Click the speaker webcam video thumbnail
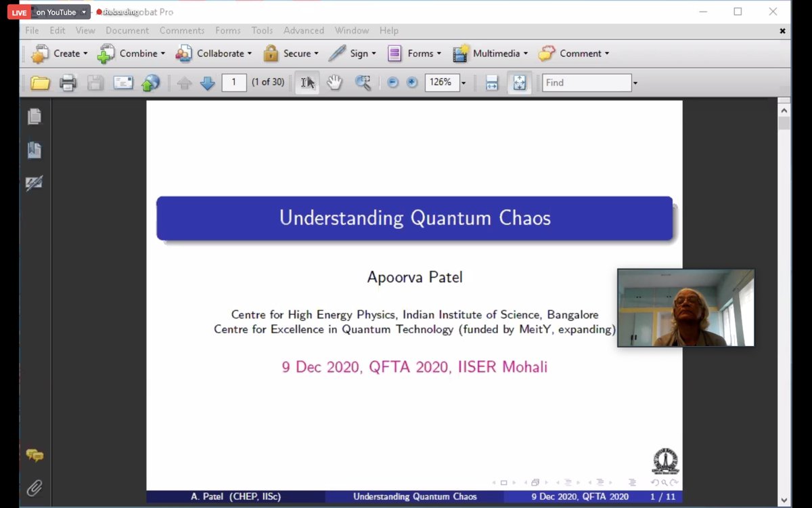Viewport: 812px width, 508px height. pos(686,308)
